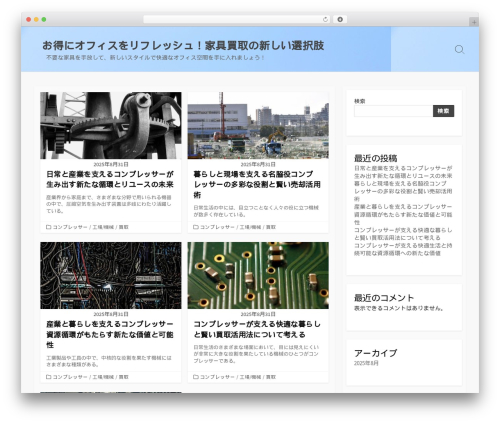
Task: Click 最近のコメント widget heading
Action: [384, 298]
